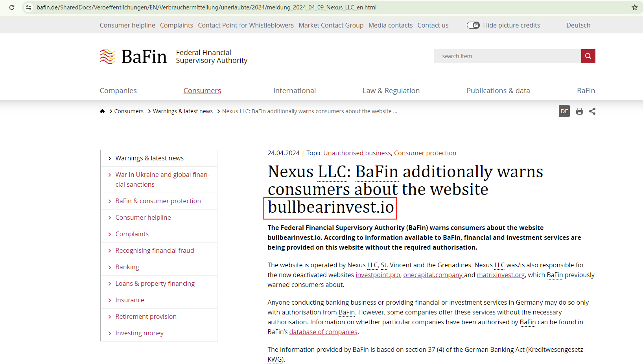Viewport: 643px width, 364px height.
Task: Open Investing money sidebar item
Action: pos(140,333)
